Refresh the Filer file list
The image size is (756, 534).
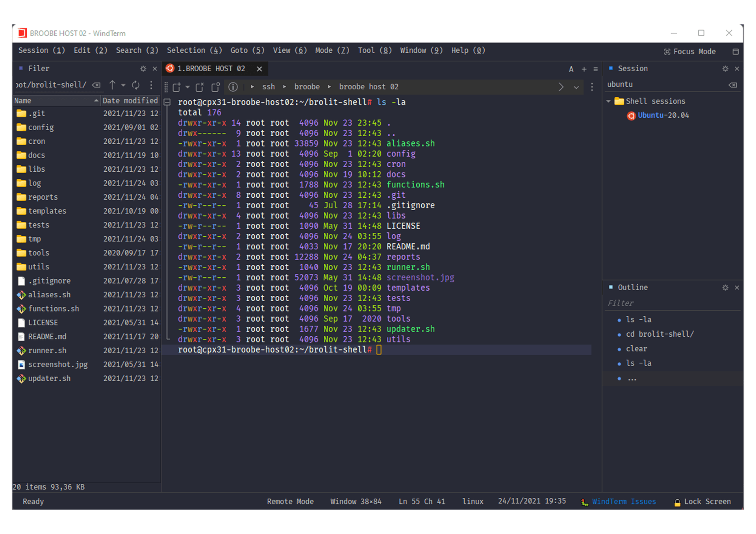click(135, 85)
